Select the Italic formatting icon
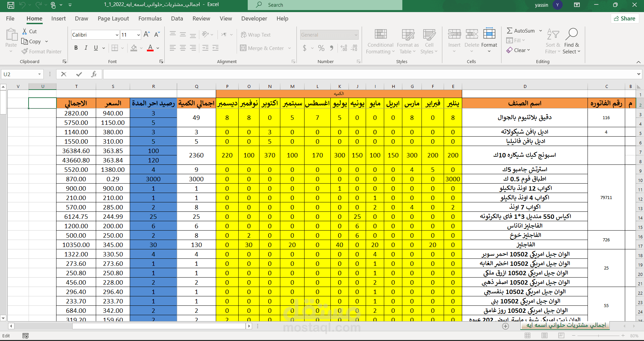 (x=86, y=48)
